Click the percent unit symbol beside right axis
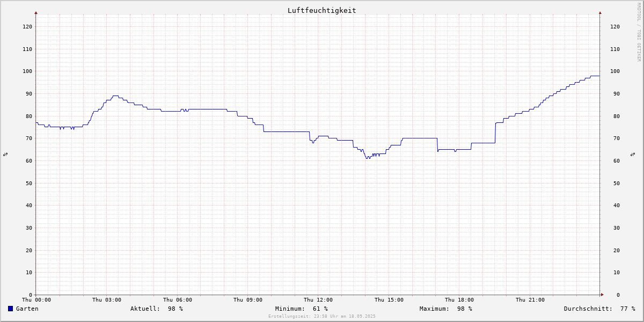 [x=633, y=154]
